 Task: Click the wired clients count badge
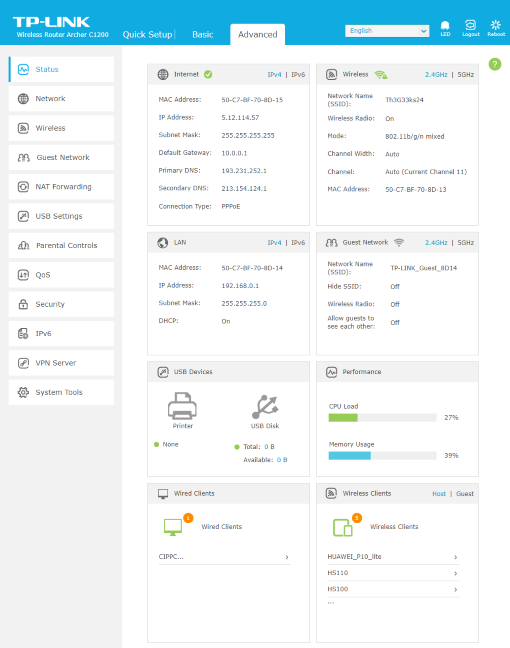(x=188, y=518)
